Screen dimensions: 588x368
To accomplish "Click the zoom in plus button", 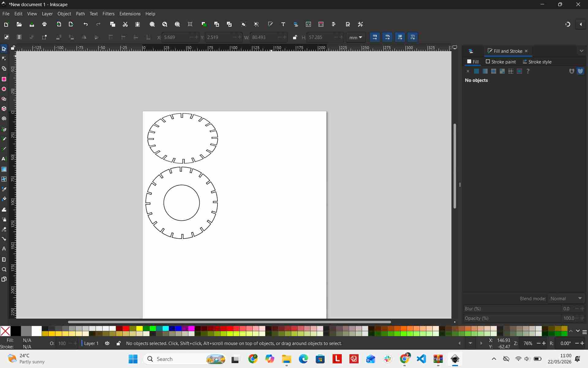I will click(x=544, y=343).
